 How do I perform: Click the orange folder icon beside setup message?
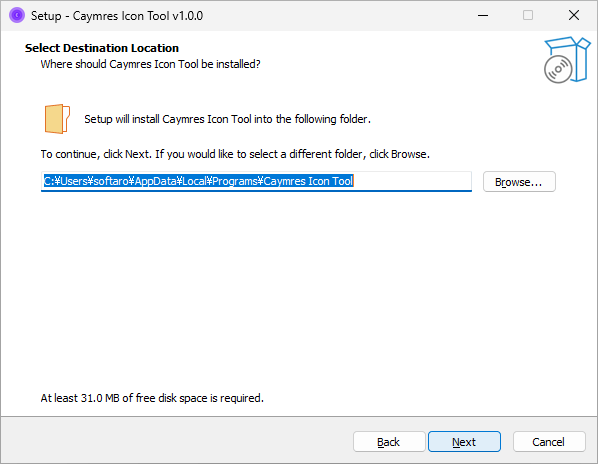pos(57,119)
